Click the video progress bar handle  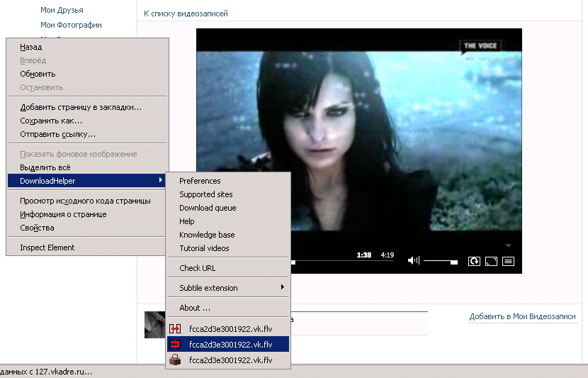(x=293, y=262)
